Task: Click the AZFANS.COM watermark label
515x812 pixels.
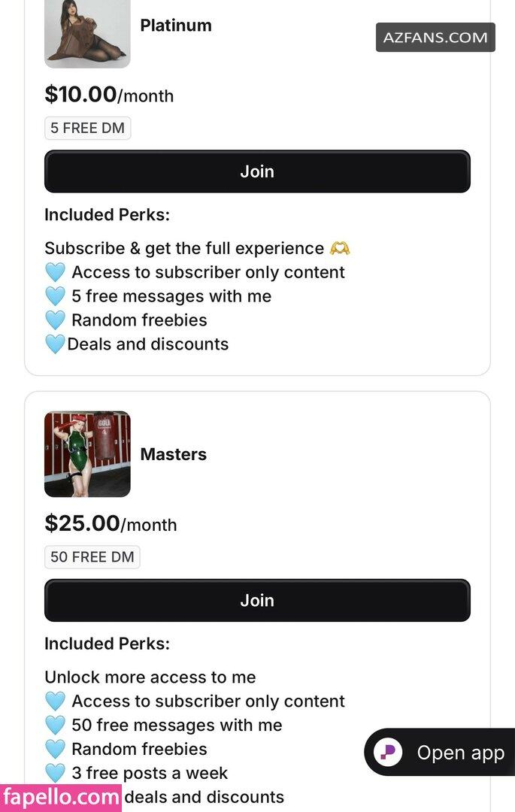Action: (x=435, y=38)
